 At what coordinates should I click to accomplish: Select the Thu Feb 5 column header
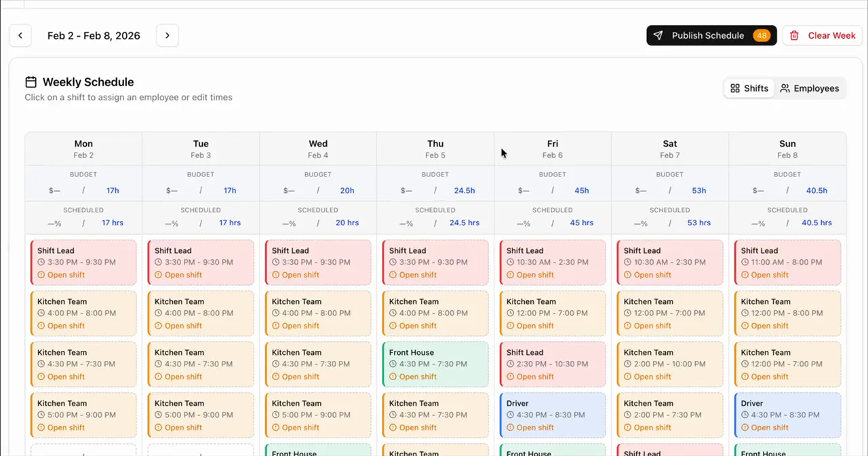coord(435,149)
